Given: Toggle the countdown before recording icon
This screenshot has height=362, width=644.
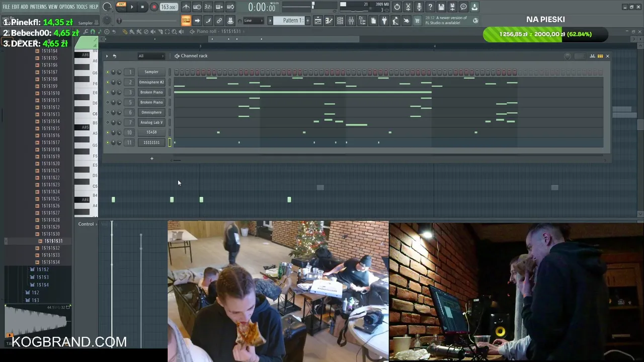Looking at the screenshot, I should pyautogui.click(x=208, y=7).
